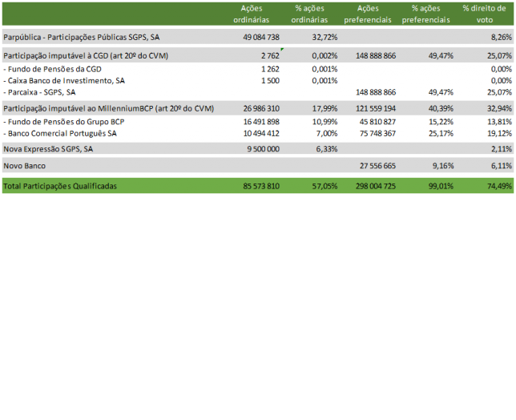Click 'Nova Expressão SGPS, SA' row label
This screenshot has width=516, height=420.
pyautogui.click(x=48, y=149)
